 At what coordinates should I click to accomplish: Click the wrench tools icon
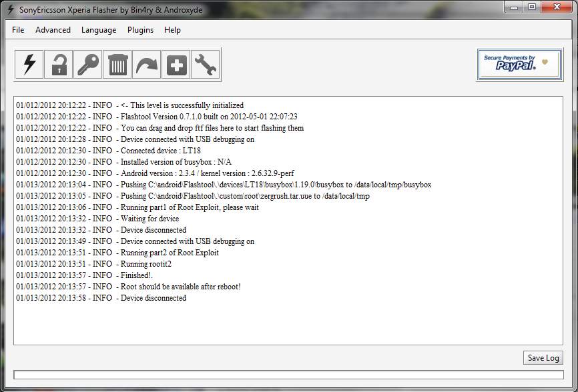pyautogui.click(x=206, y=65)
